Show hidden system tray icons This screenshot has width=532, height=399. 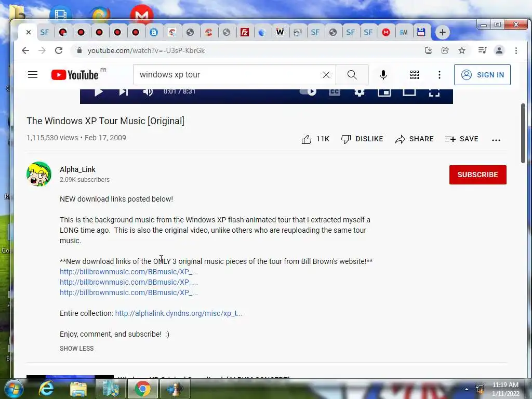tap(467, 389)
